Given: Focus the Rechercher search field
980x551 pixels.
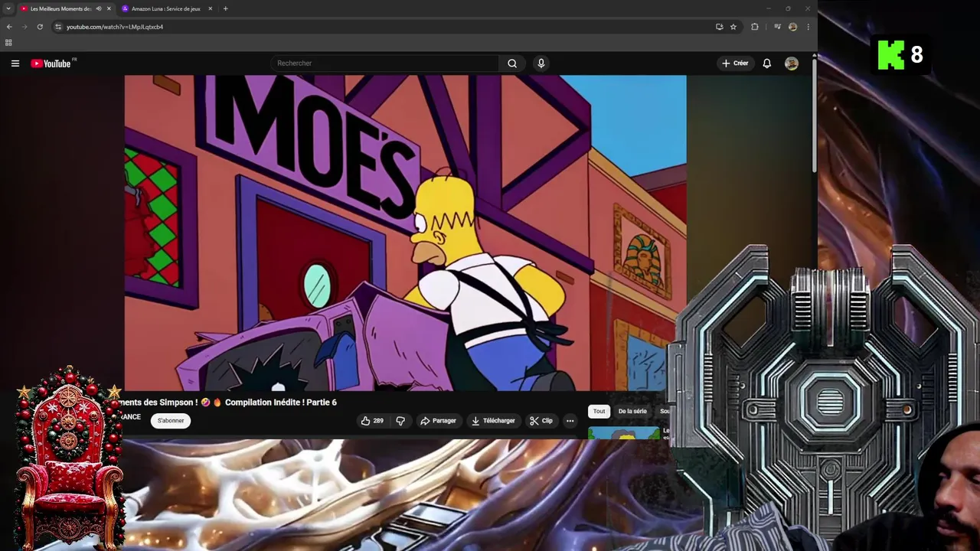Looking at the screenshot, I should (x=384, y=64).
